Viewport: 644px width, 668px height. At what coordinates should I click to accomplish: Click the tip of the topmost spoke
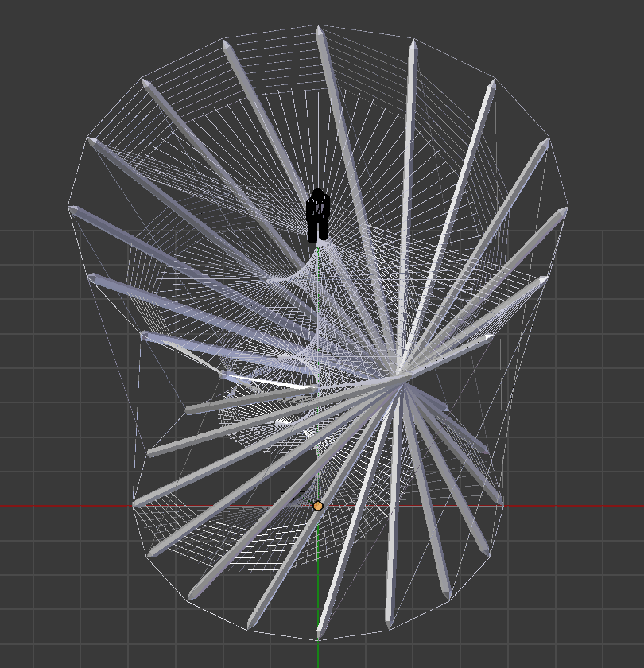pos(319,30)
